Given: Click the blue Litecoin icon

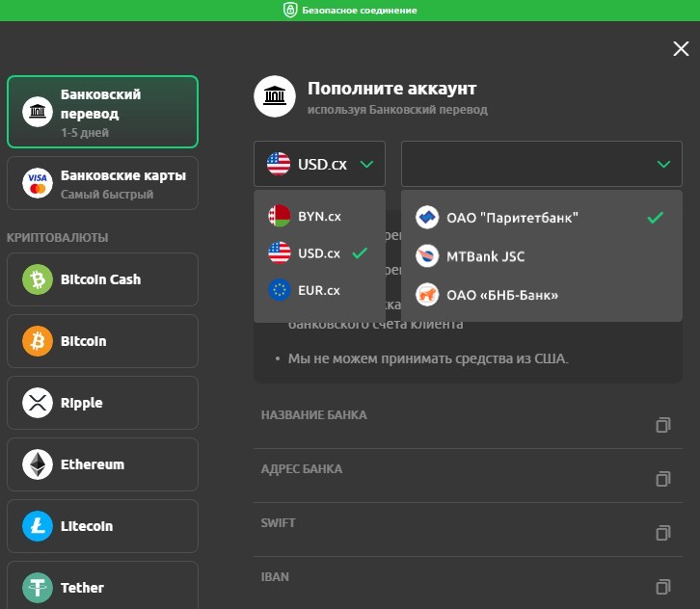Looking at the screenshot, I should tap(38, 525).
